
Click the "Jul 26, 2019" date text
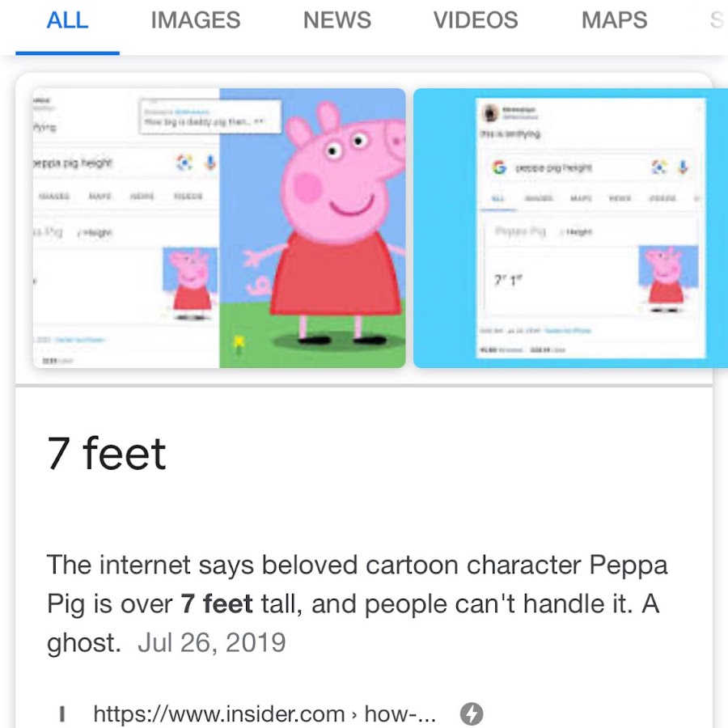[211, 643]
